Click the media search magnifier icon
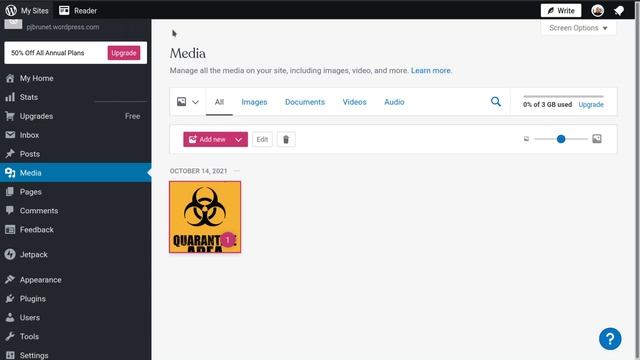The image size is (640, 360). (496, 101)
